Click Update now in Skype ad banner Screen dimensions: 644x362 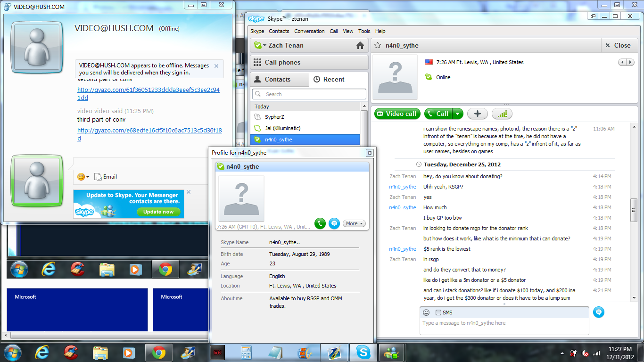[158, 212]
